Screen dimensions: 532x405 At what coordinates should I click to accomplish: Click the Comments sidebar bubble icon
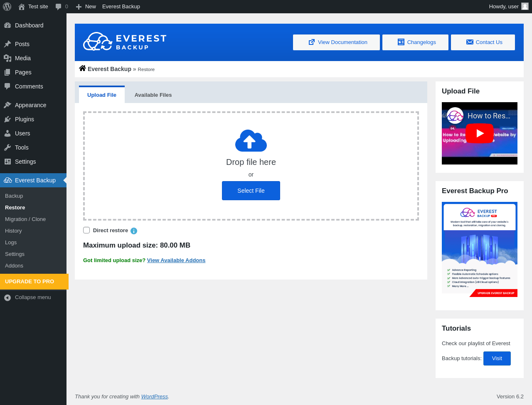click(7, 86)
